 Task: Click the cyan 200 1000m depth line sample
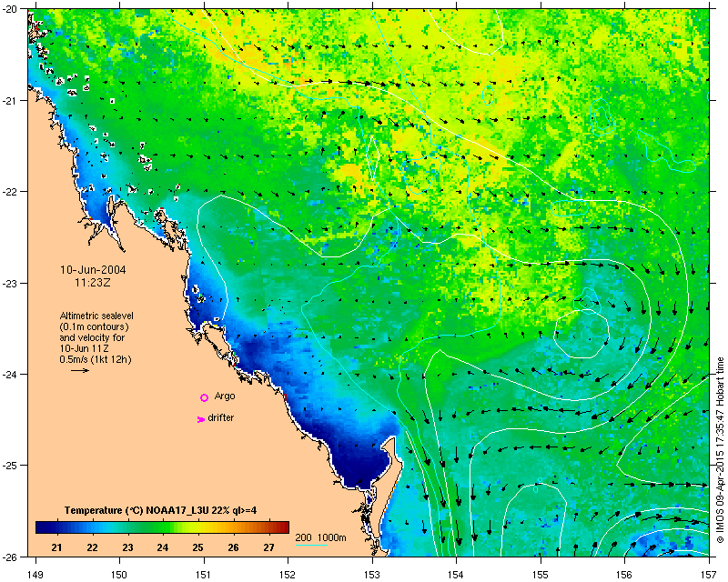(311, 545)
